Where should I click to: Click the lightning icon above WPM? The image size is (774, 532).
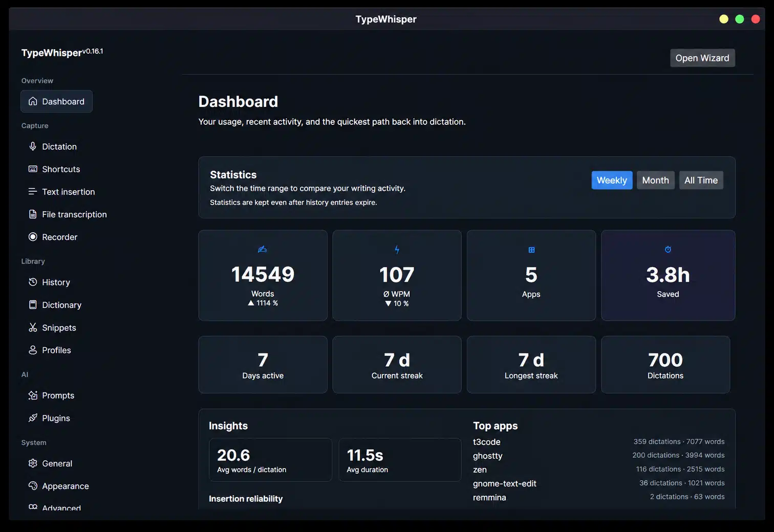(397, 250)
